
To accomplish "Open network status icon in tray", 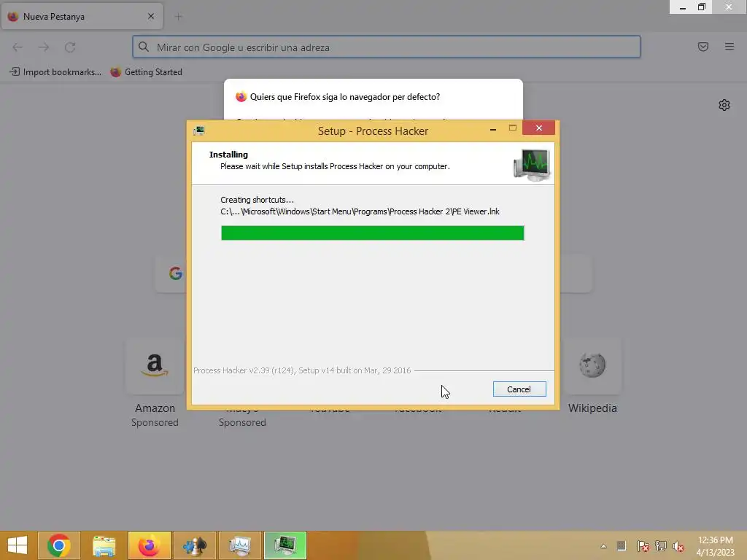I will (x=661, y=546).
